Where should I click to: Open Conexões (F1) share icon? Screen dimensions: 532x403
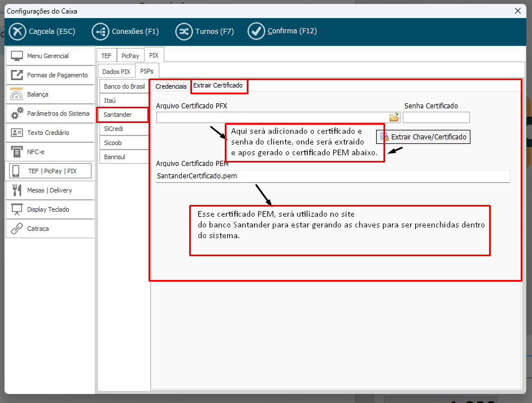click(x=100, y=32)
